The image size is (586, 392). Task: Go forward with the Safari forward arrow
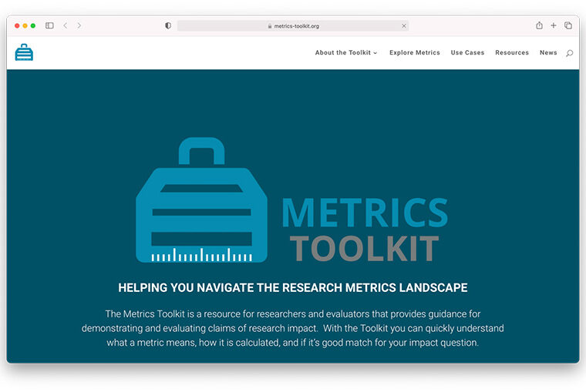(x=79, y=25)
